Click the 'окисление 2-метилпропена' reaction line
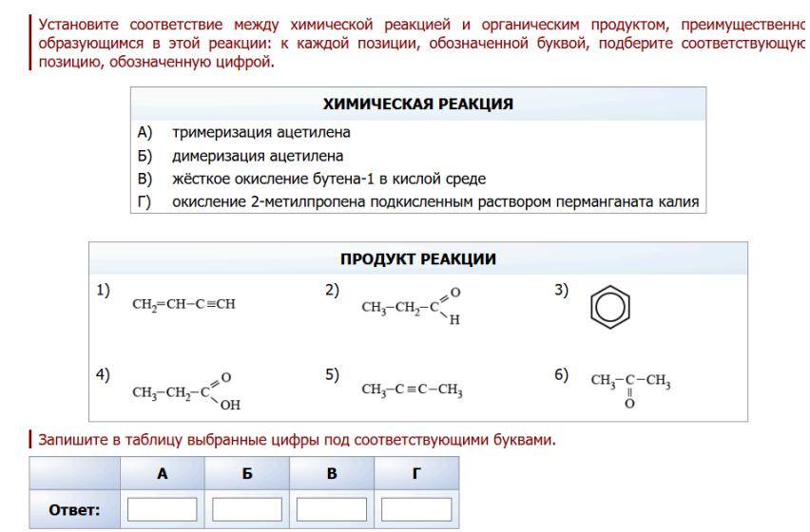810x532 pixels. [x=434, y=201]
